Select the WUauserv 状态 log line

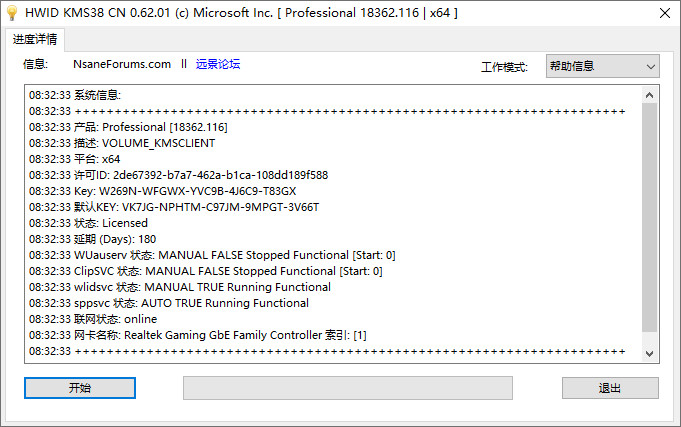[212, 255]
